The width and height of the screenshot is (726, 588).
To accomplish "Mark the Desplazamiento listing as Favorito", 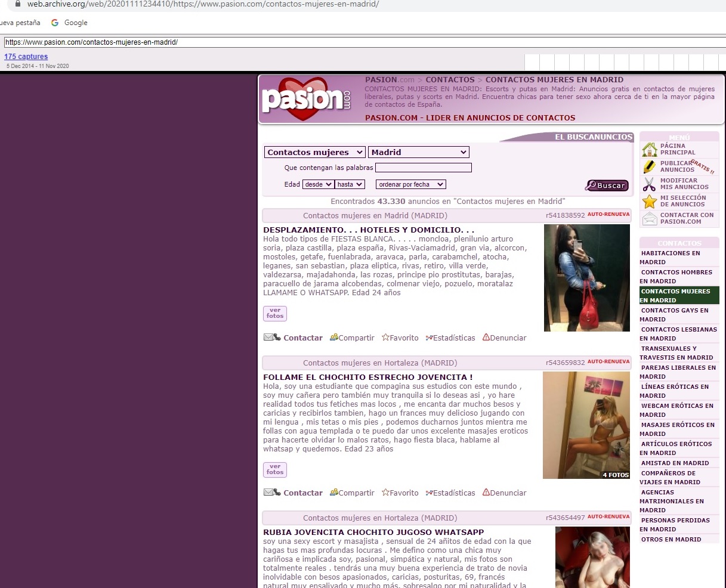I will [400, 338].
